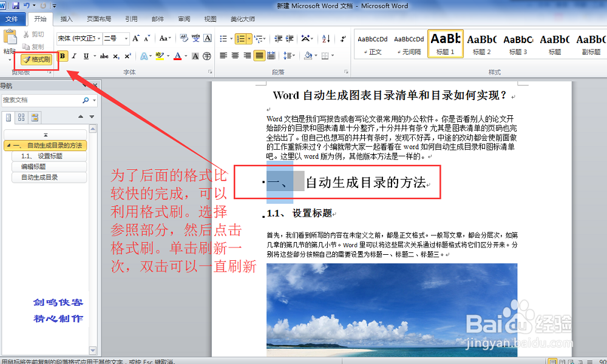Open the paste options arrow below 粘贴
607x364 pixels.
coord(10,59)
